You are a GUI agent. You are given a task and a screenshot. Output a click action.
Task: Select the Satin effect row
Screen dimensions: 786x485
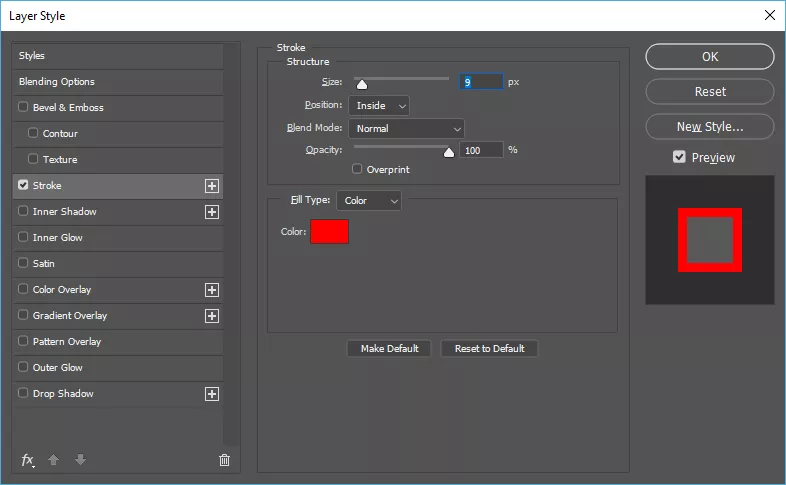118,264
